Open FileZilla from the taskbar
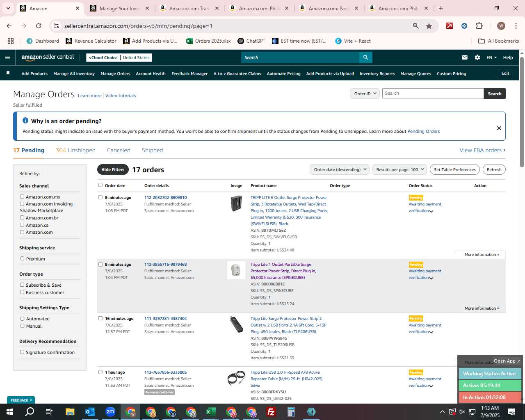This screenshot has height=420, width=525. click(x=271, y=412)
